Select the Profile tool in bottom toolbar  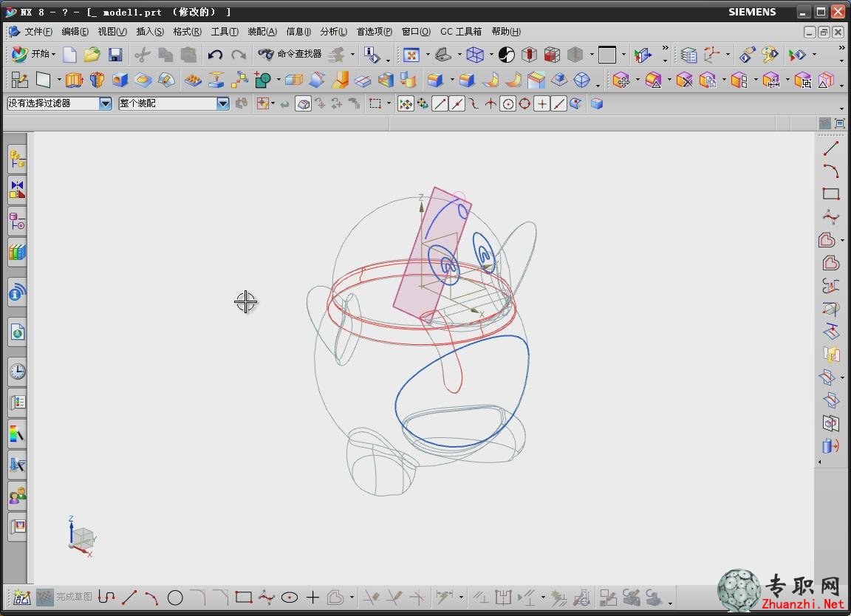(x=106, y=598)
